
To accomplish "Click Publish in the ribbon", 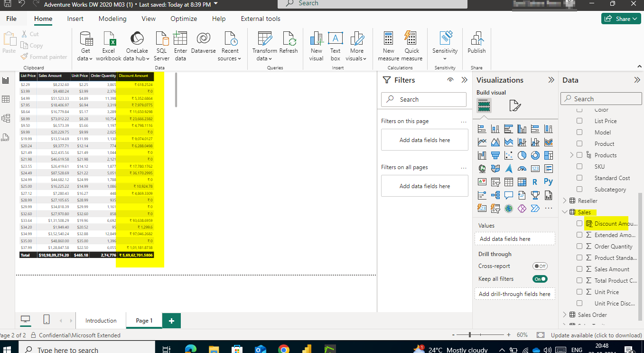I will (476, 43).
